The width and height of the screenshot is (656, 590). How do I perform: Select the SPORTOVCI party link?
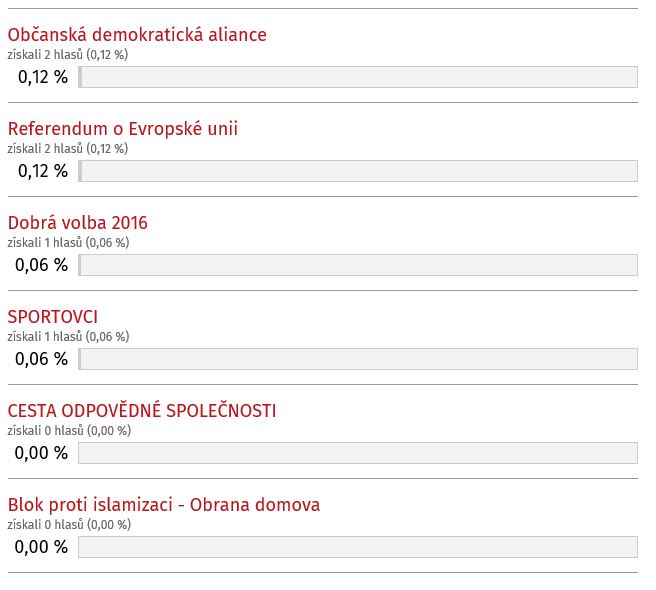point(53,317)
